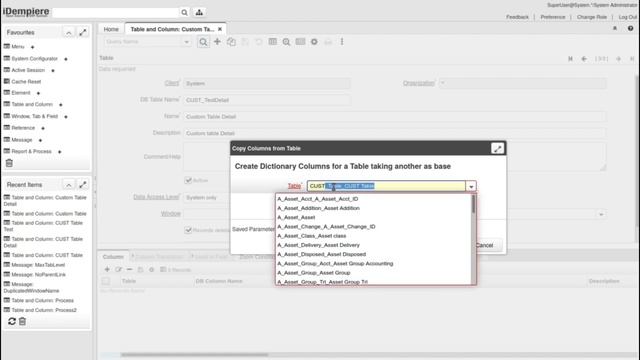Click the Favourites trash icon
This screenshot has width=640, height=360.
[x=9, y=163]
